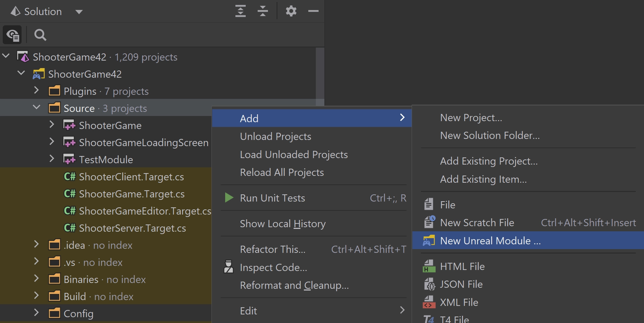Collapse the ShooterGame42 project node
This screenshot has width=644, height=323.
tap(21, 73)
